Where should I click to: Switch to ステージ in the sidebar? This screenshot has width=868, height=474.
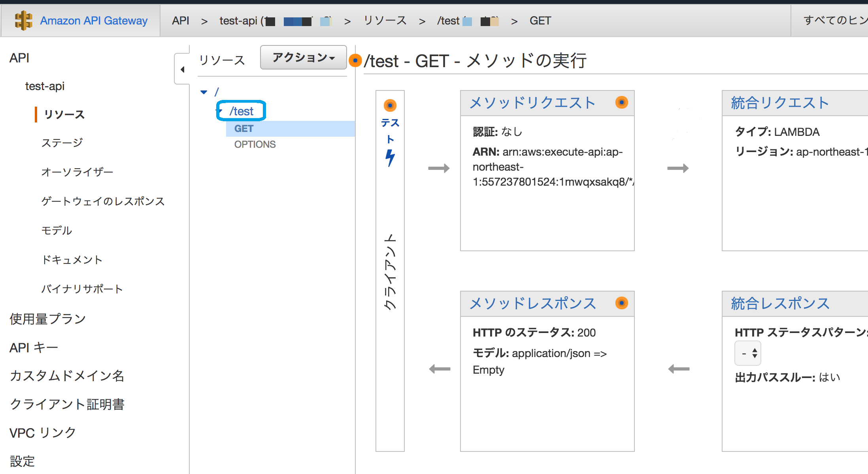click(62, 142)
